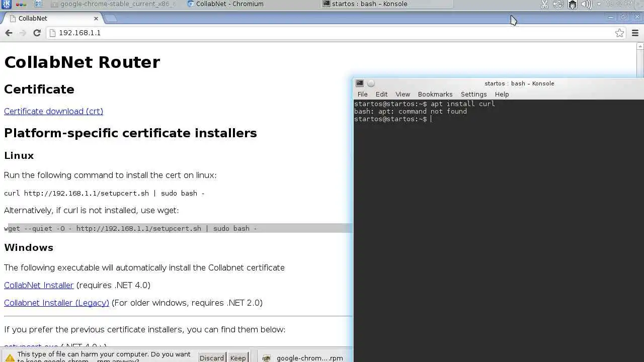The height and width of the screenshot is (362, 644).
Task: Open Certificate download (crt) link
Action: tap(53, 111)
